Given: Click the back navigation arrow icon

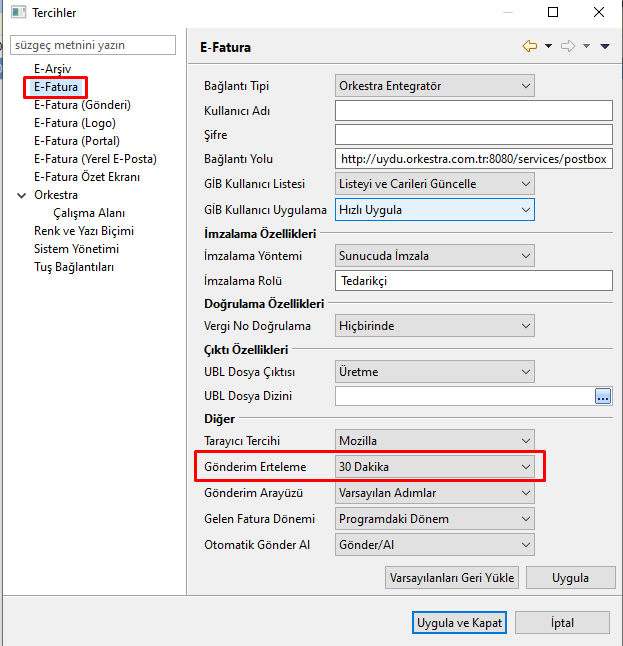Looking at the screenshot, I should point(530,46).
